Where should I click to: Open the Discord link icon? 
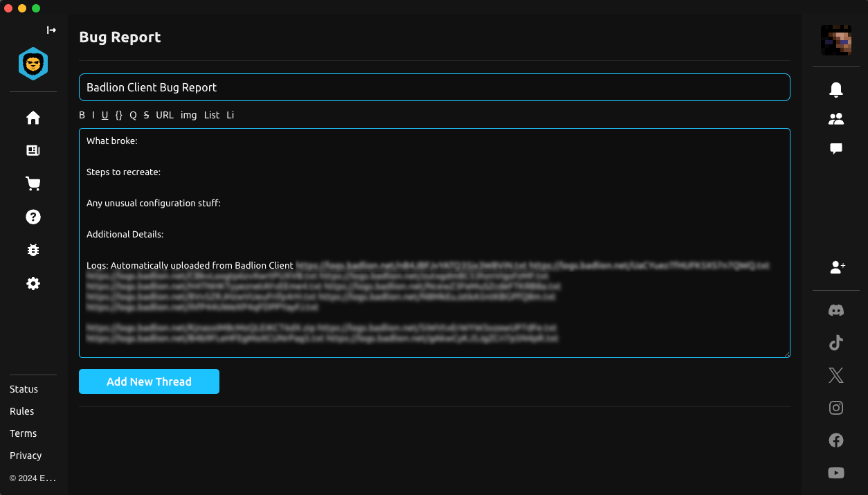836,310
